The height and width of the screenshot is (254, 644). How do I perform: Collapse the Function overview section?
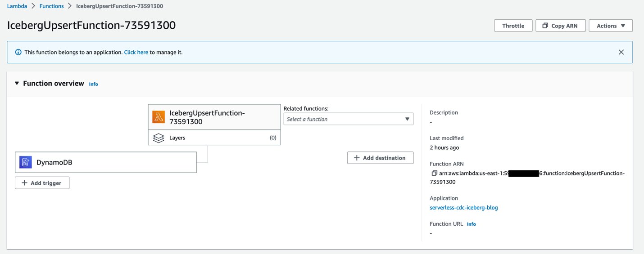coord(17,84)
